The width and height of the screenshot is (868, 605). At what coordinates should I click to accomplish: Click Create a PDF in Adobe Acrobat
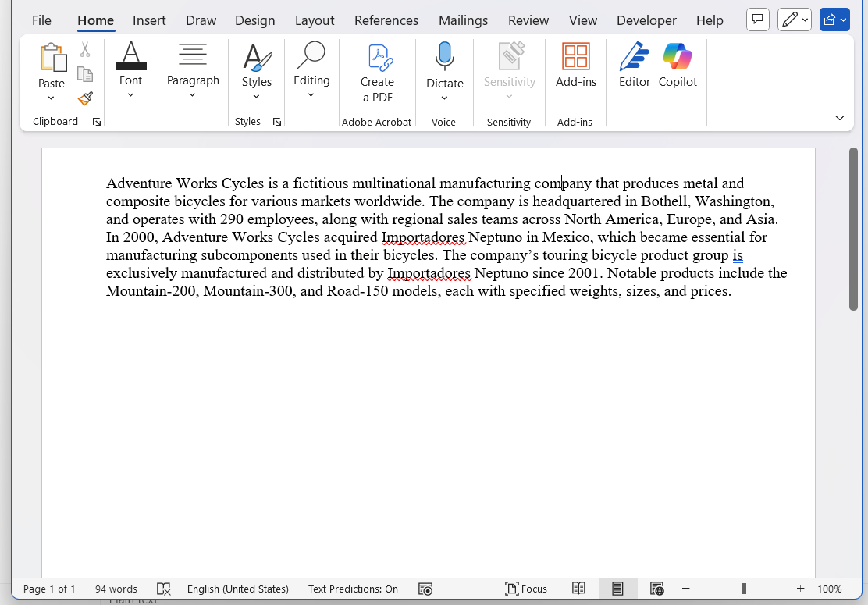point(377,73)
